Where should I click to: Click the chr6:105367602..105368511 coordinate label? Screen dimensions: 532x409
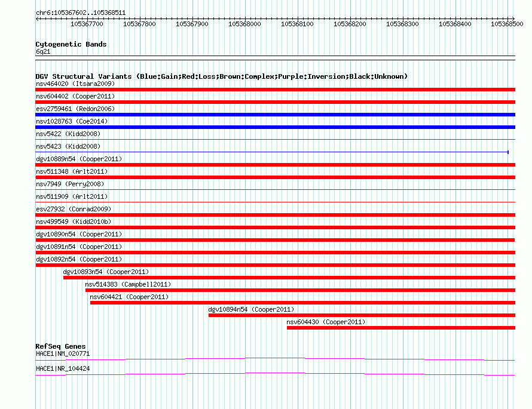(81, 13)
